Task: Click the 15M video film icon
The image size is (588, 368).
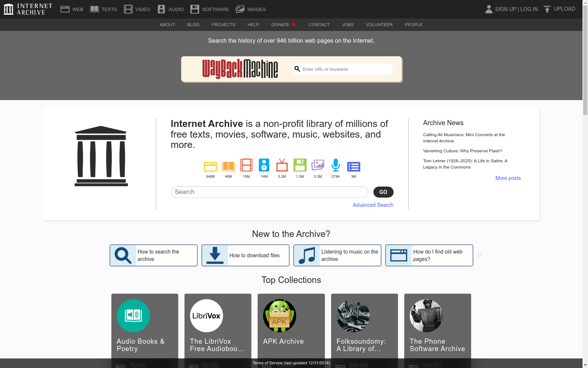Action: coord(246,165)
